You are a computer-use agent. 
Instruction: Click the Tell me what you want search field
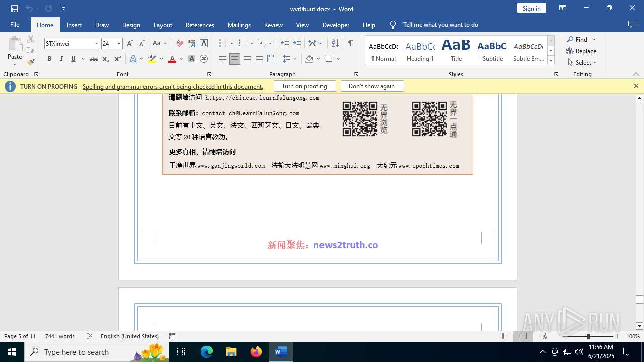(x=440, y=25)
